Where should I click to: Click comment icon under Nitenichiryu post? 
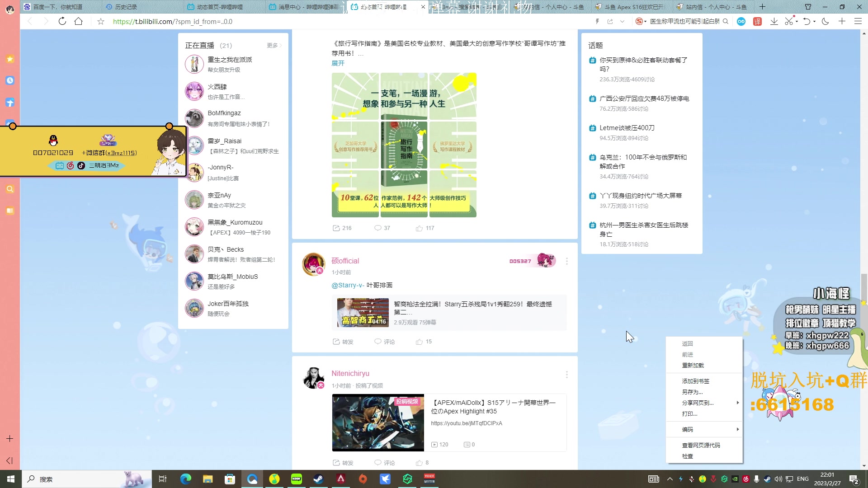click(378, 463)
